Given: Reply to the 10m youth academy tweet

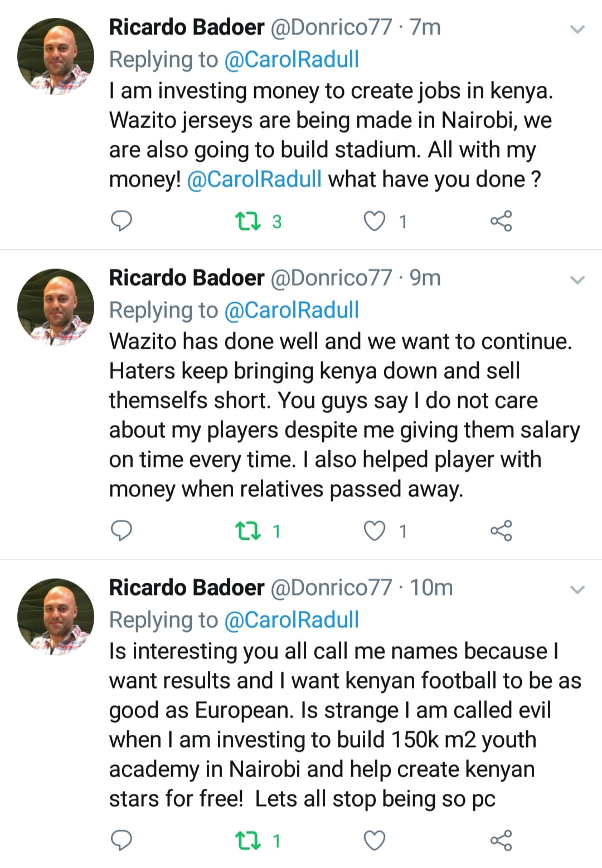Looking at the screenshot, I should coord(122,840).
